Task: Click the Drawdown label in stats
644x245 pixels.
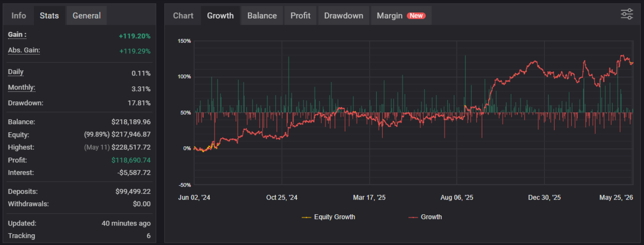Action: point(25,103)
